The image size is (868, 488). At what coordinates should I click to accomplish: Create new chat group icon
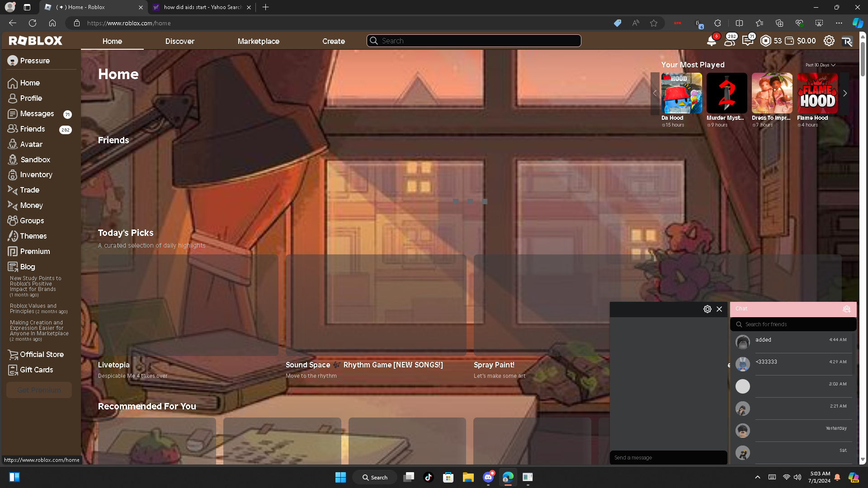(x=846, y=309)
